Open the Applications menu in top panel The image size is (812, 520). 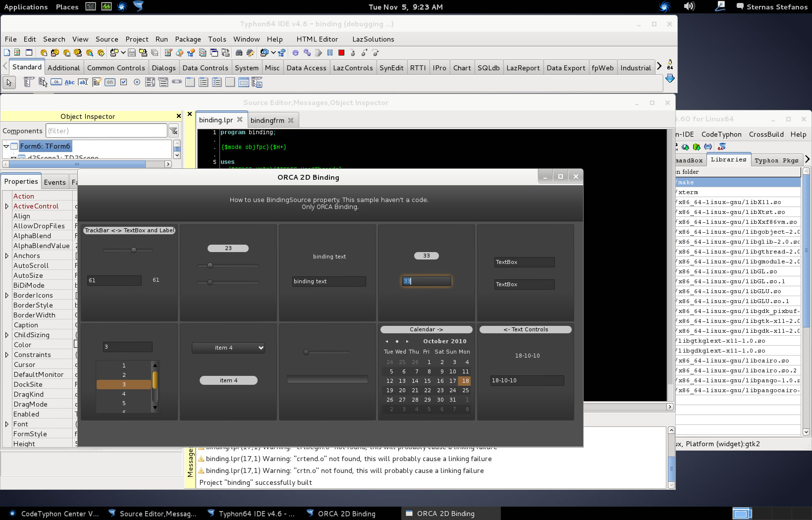tap(26, 7)
